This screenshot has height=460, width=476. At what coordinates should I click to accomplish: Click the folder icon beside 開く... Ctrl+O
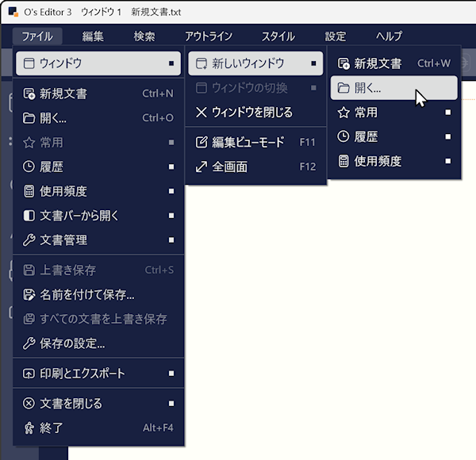[29, 118]
